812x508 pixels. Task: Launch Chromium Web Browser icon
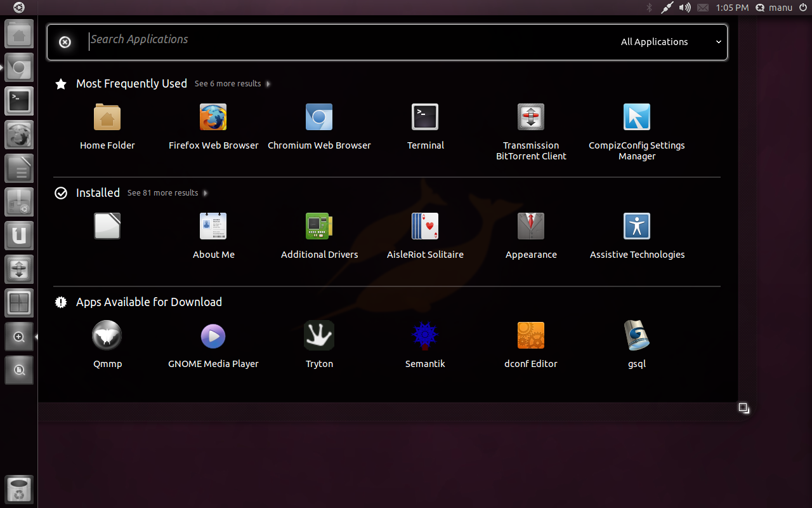319,117
